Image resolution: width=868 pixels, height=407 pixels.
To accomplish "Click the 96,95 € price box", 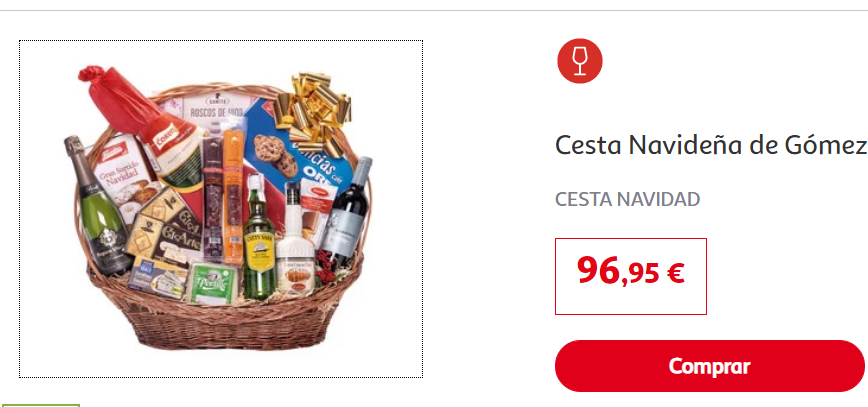I will pyautogui.click(x=631, y=276).
